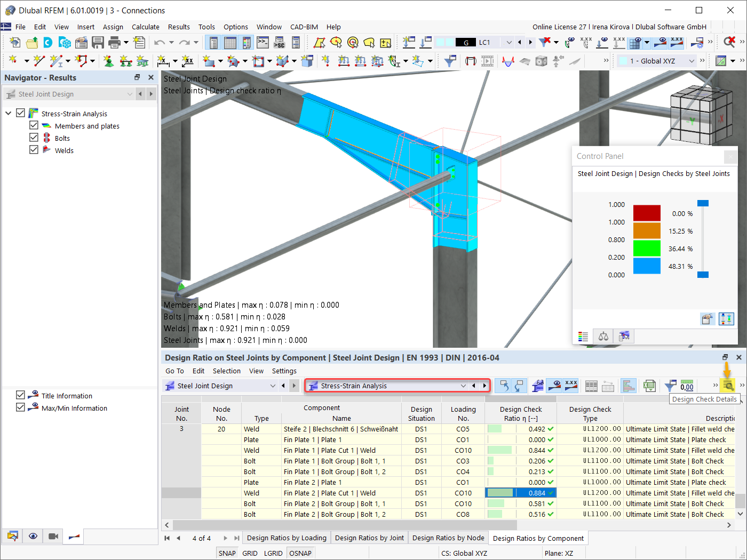The width and height of the screenshot is (747, 560).
Task: Click the decimal places 0.00 icon
Action: [x=687, y=386]
